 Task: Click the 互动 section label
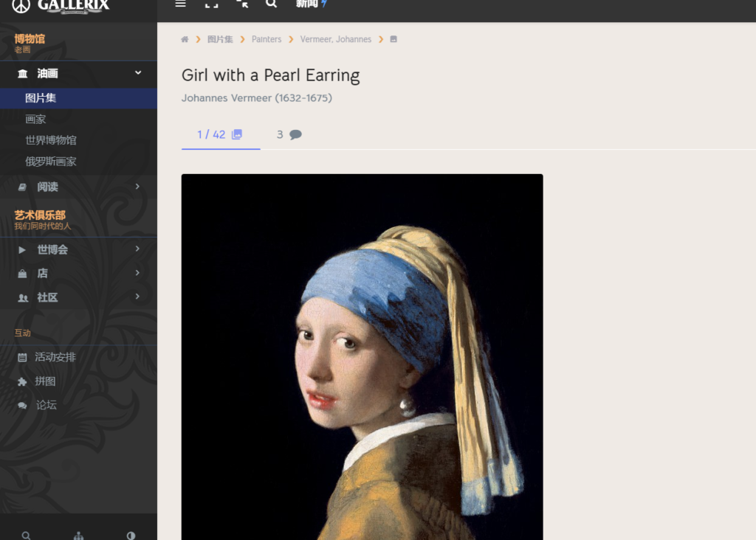coord(22,333)
